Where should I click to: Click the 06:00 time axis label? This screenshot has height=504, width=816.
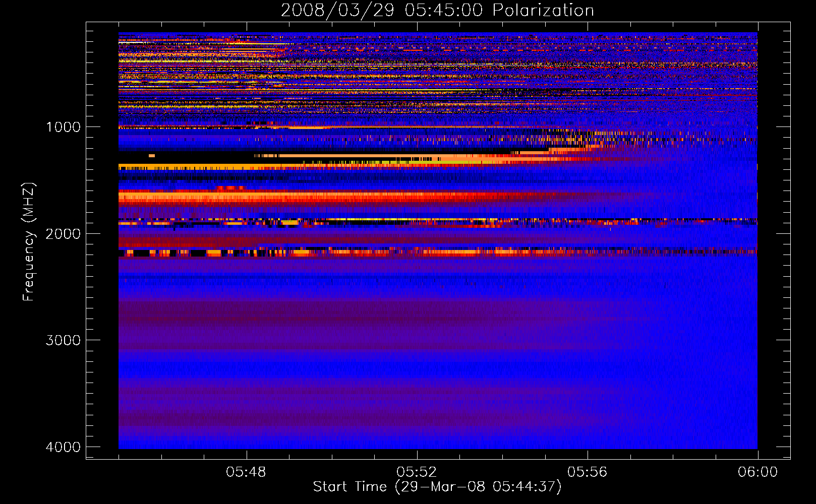pos(757,472)
